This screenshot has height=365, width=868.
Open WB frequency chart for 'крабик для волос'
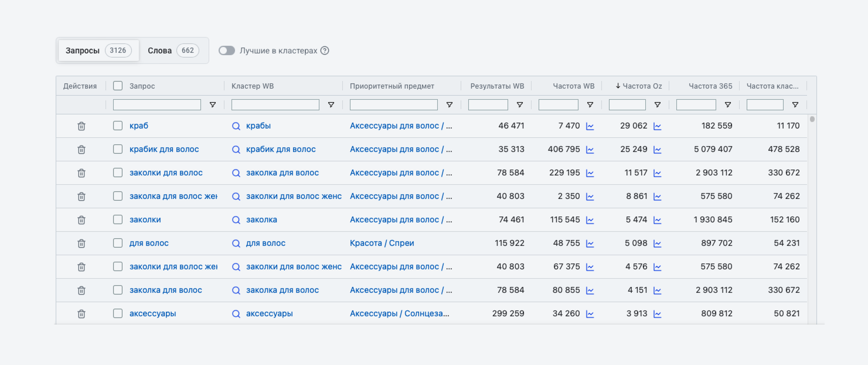pyautogui.click(x=590, y=149)
